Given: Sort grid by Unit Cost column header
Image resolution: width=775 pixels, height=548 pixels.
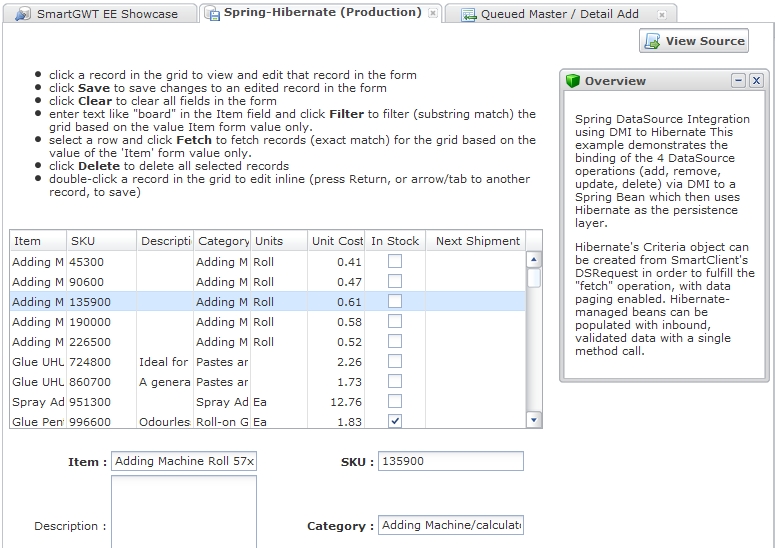Looking at the screenshot, I should [337, 241].
